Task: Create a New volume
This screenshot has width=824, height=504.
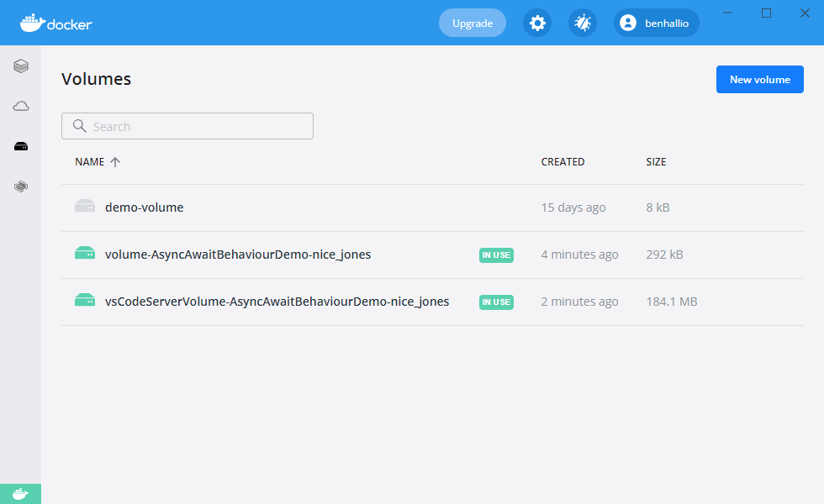Action: 759,80
